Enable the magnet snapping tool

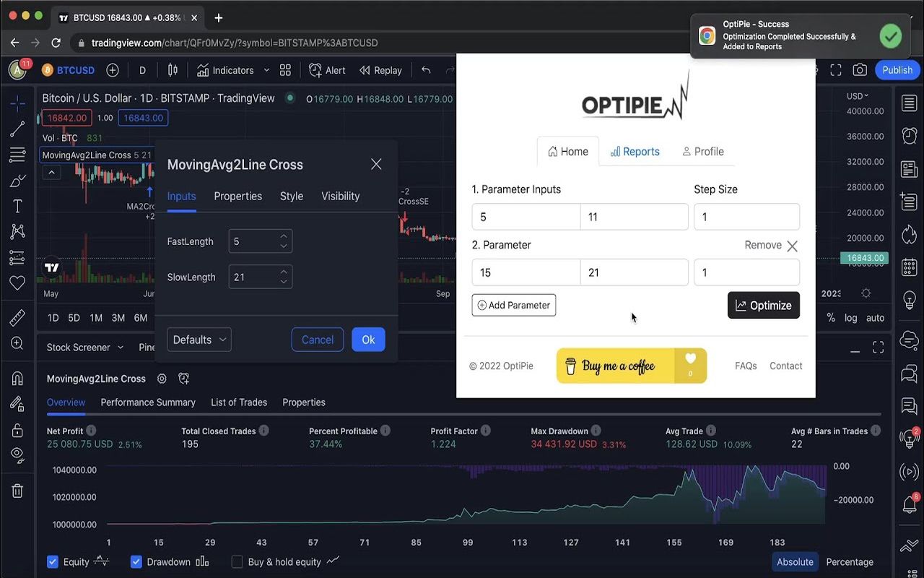point(17,378)
